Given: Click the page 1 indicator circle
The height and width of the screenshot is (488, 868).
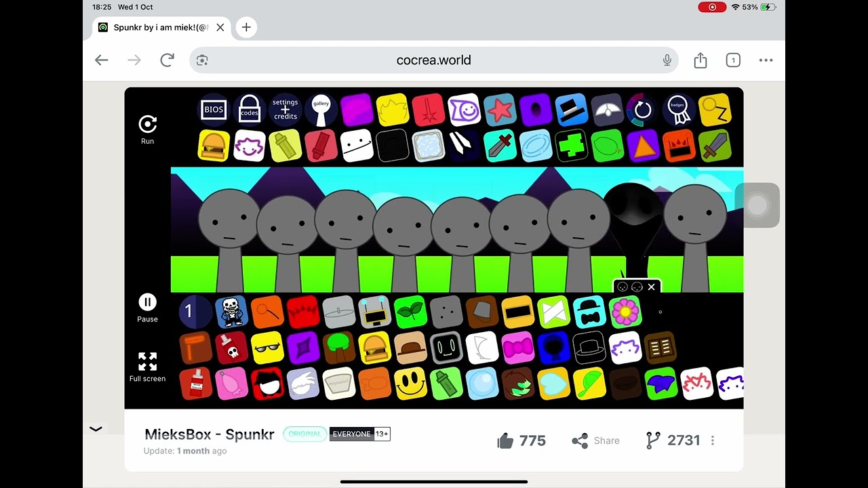Looking at the screenshot, I should (195, 312).
